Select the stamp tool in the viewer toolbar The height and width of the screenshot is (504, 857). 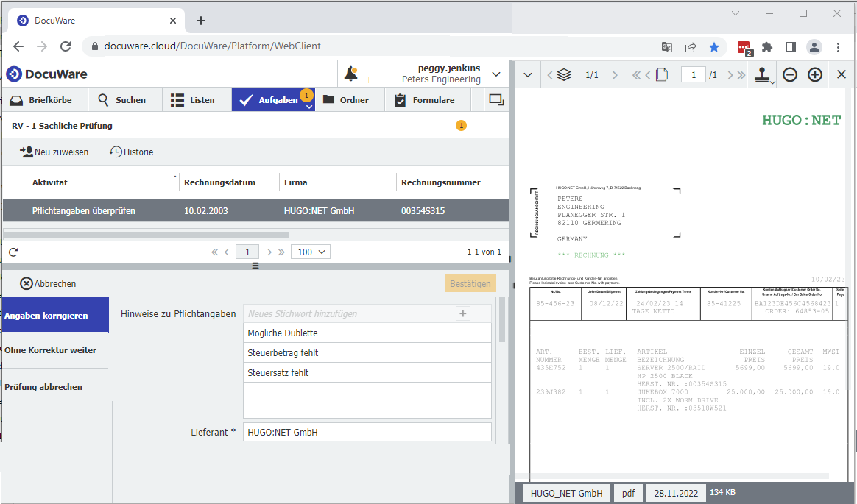(x=762, y=74)
